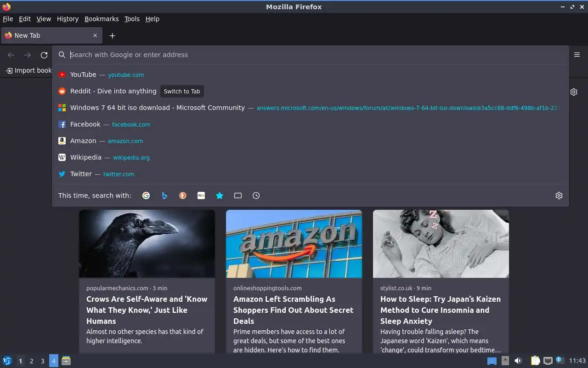Read 'Amazon Left Scrambling' article headline
This screenshot has width=588, height=368.
293,310
